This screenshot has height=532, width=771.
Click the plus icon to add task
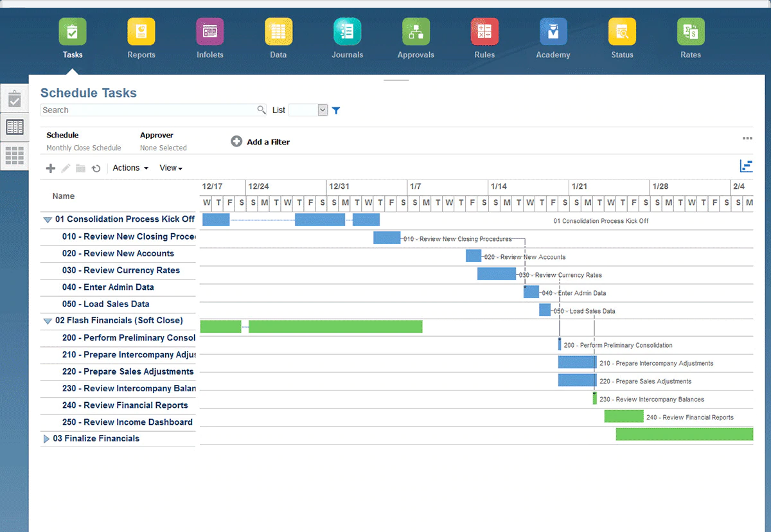51,168
